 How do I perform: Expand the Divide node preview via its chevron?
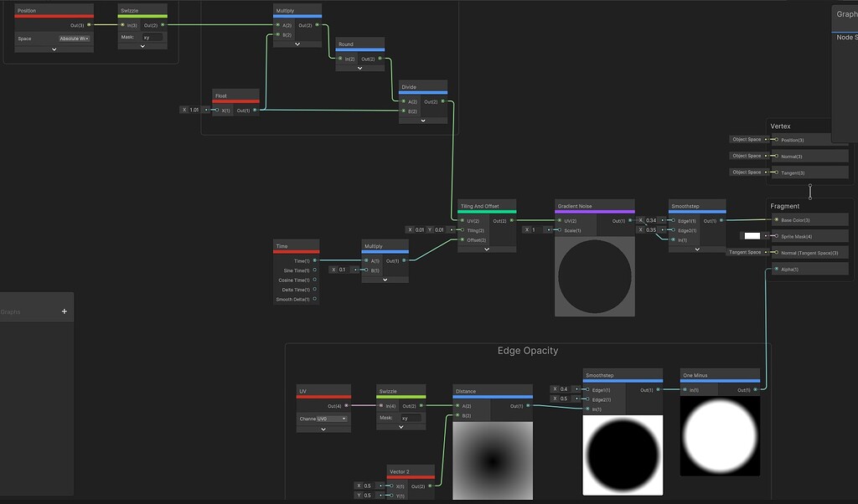tap(423, 119)
